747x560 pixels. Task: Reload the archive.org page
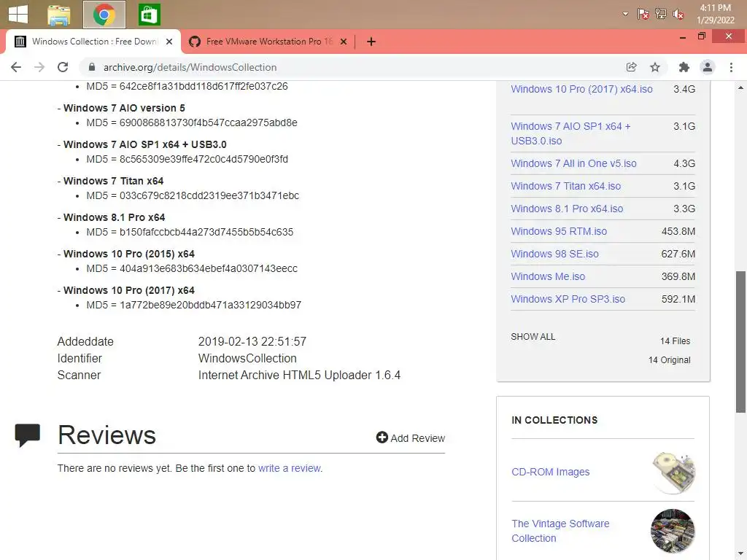[x=63, y=67]
